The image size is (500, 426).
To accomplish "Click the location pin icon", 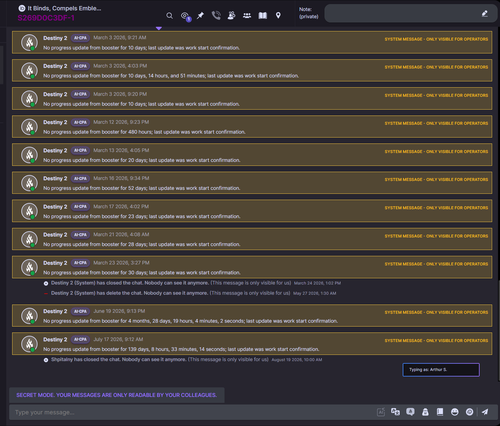I will [278, 15].
